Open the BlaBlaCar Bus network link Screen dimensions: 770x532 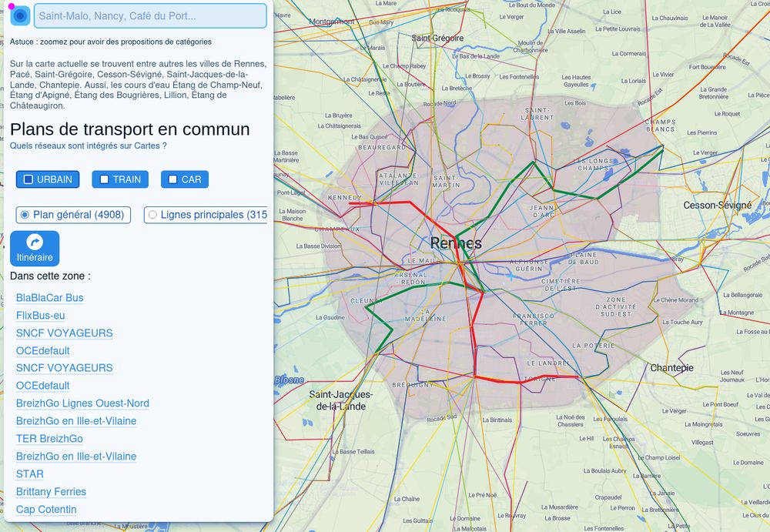click(x=49, y=298)
